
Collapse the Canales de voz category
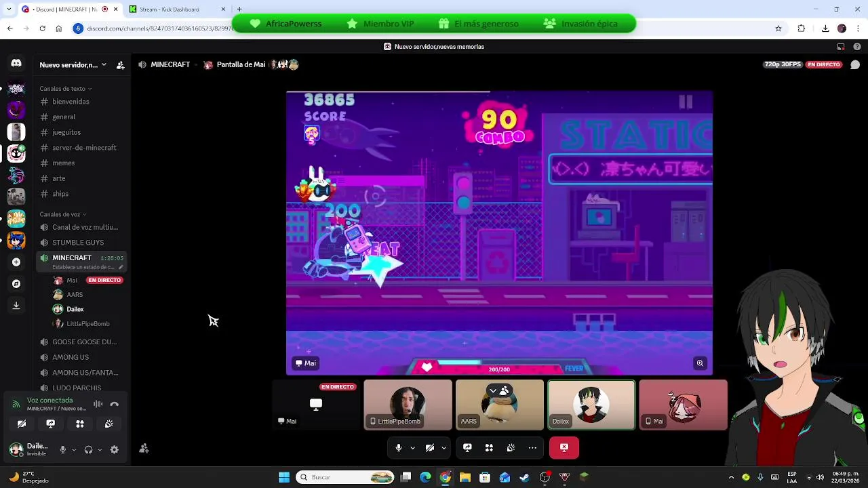pyautogui.click(x=62, y=214)
